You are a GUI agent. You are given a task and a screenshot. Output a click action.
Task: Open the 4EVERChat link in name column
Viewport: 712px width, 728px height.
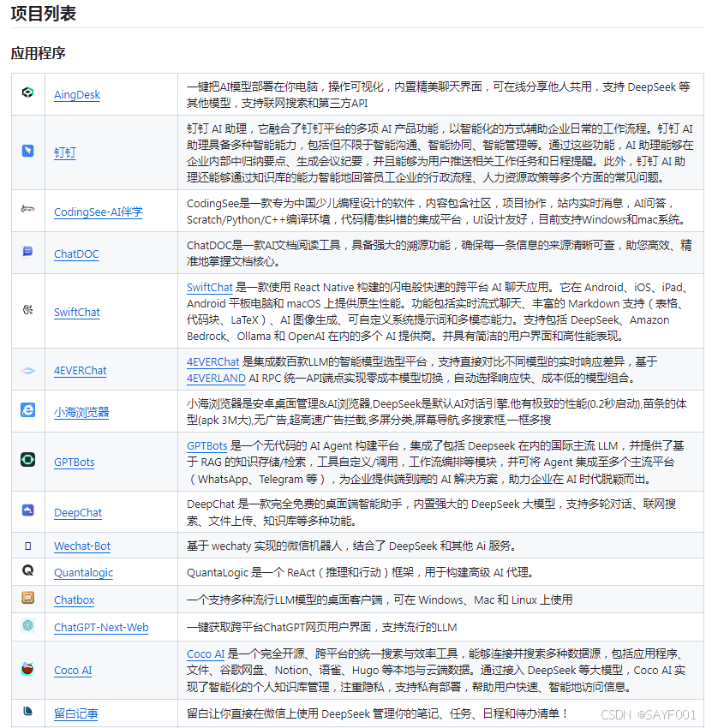tap(81, 371)
